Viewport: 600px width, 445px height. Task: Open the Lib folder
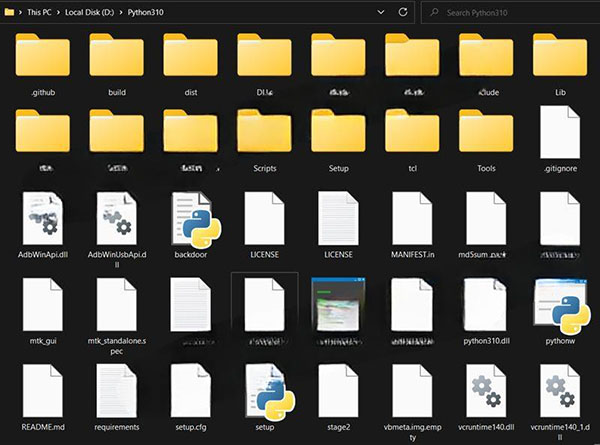tap(560, 57)
